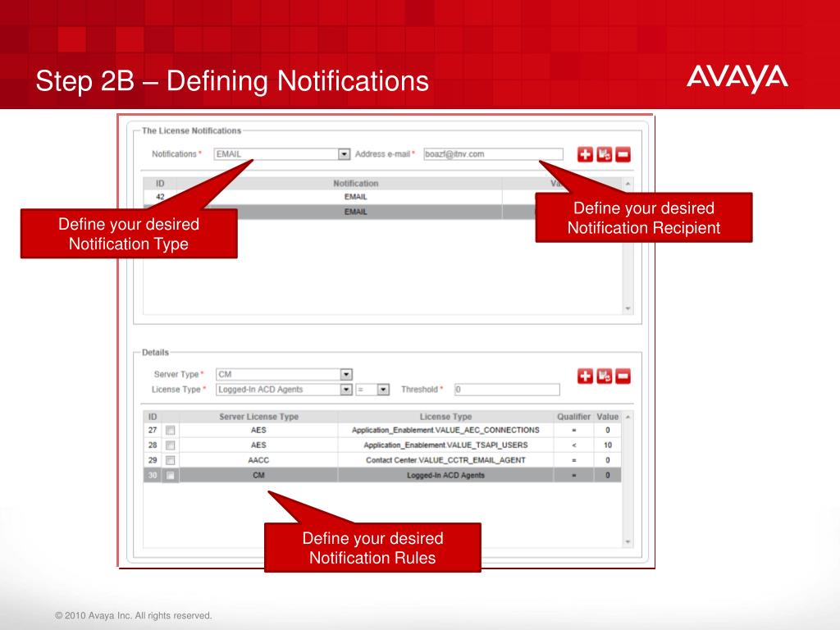Open the Notifications EMAIL dropdown
The height and width of the screenshot is (630, 840).
(x=344, y=154)
